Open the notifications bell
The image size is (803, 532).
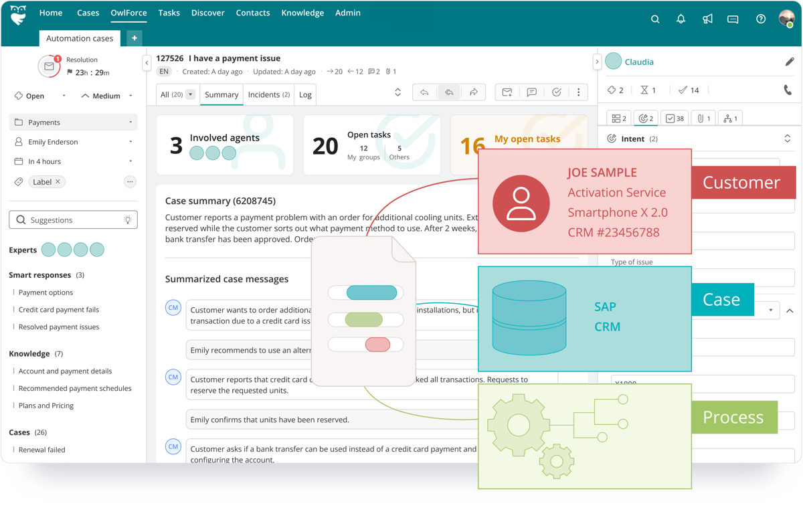pyautogui.click(x=681, y=19)
